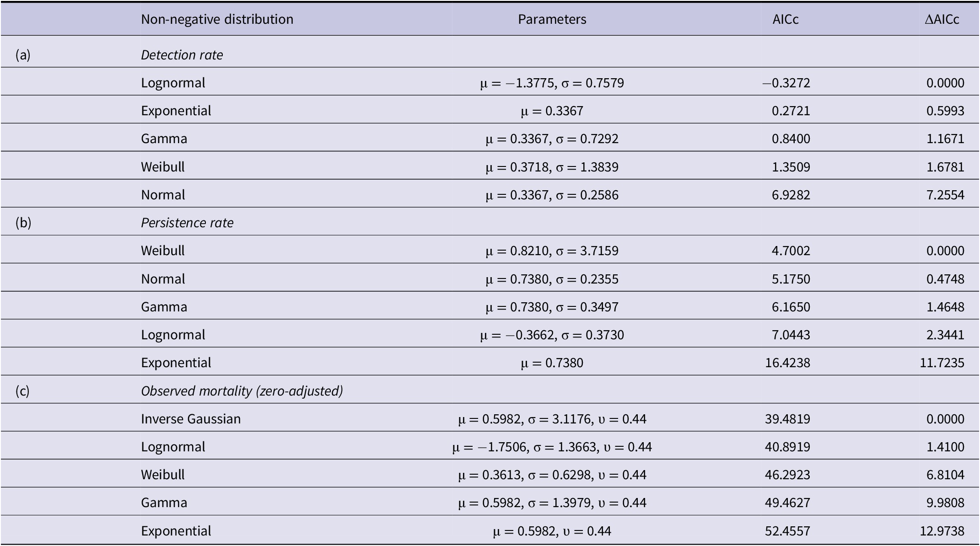The height and width of the screenshot is (546, 980).
Task: Click the Persistence rate section heading
Action: (x=187, y=223)
